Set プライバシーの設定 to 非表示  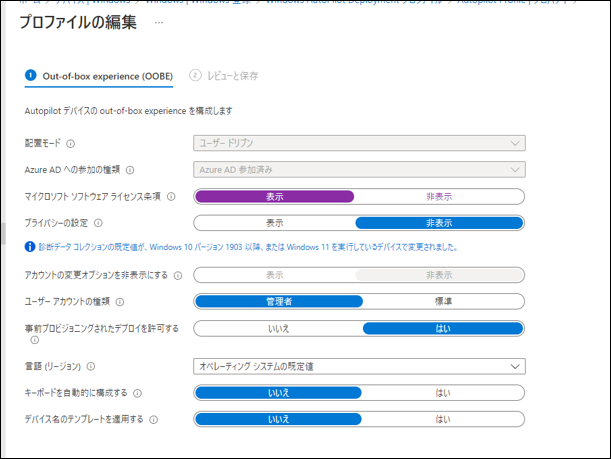coord(439,223)
